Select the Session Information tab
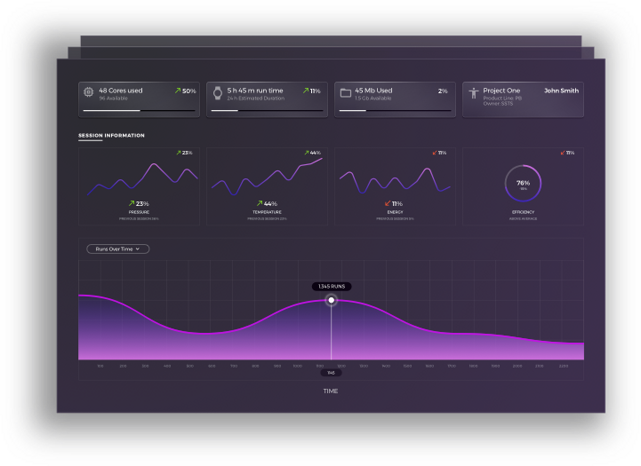Screen dimensions: 641x466 [x=111, y=135]
